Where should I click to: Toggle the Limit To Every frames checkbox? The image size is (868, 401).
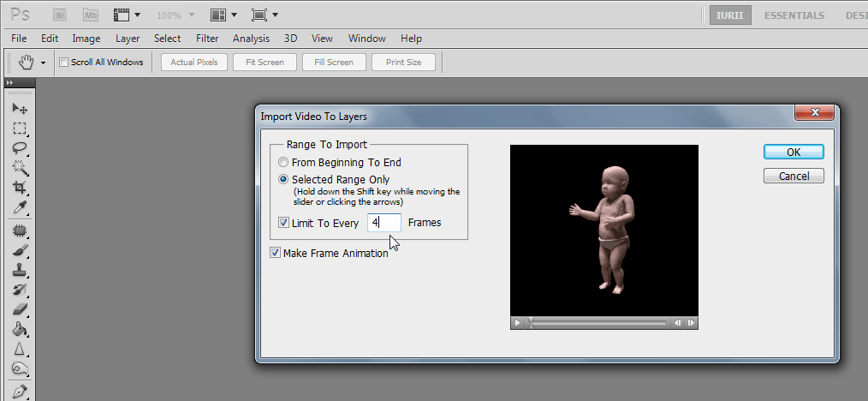click(x=283, y=223)
